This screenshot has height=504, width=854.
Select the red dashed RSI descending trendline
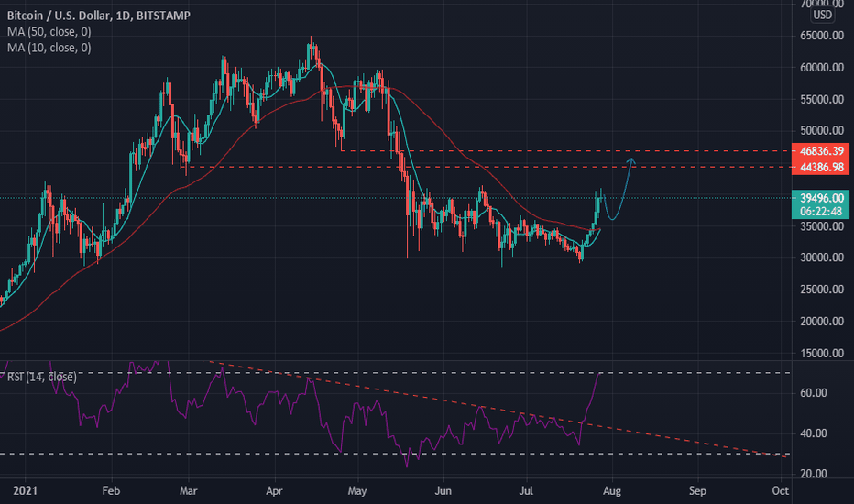coord(498,409)
